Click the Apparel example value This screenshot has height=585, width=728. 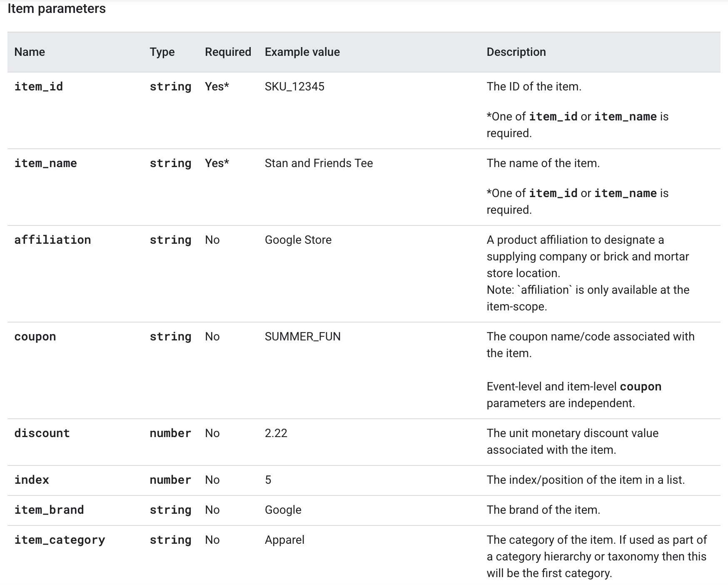click(x=284, y=540)
